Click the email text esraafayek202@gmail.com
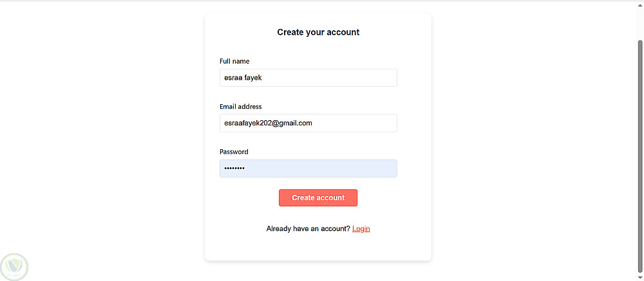Image resolution: width=644 pixels, height=281 pixels. 268,123
